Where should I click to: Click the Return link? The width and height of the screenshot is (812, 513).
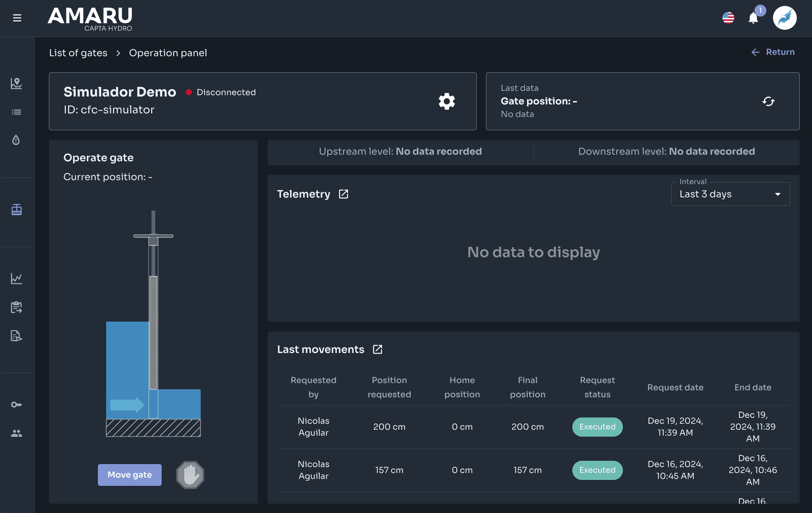[773, 52]
